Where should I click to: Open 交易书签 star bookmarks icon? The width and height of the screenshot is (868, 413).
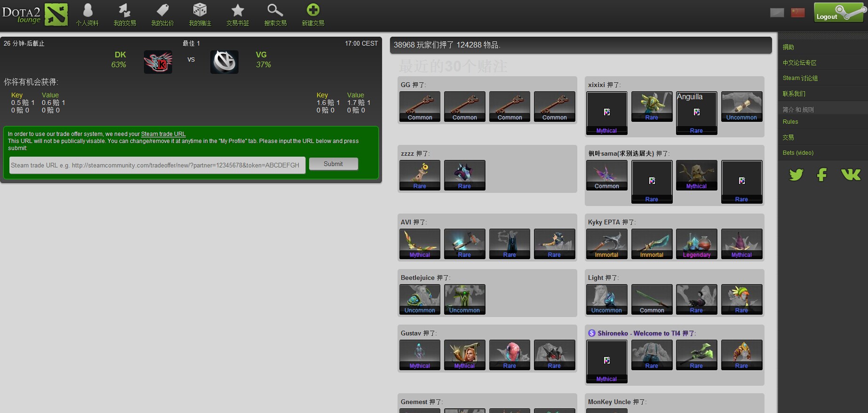coord(238,15)
